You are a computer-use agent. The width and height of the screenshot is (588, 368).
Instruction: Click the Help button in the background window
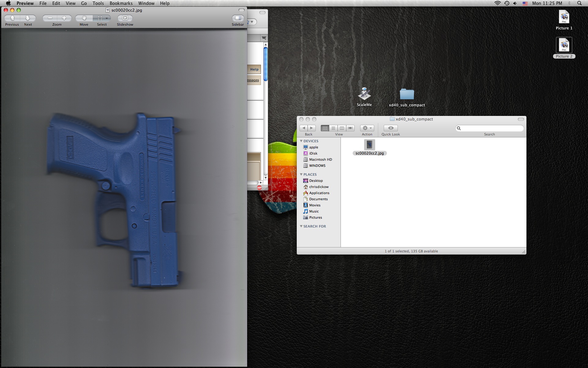click(x=254, y=69)
